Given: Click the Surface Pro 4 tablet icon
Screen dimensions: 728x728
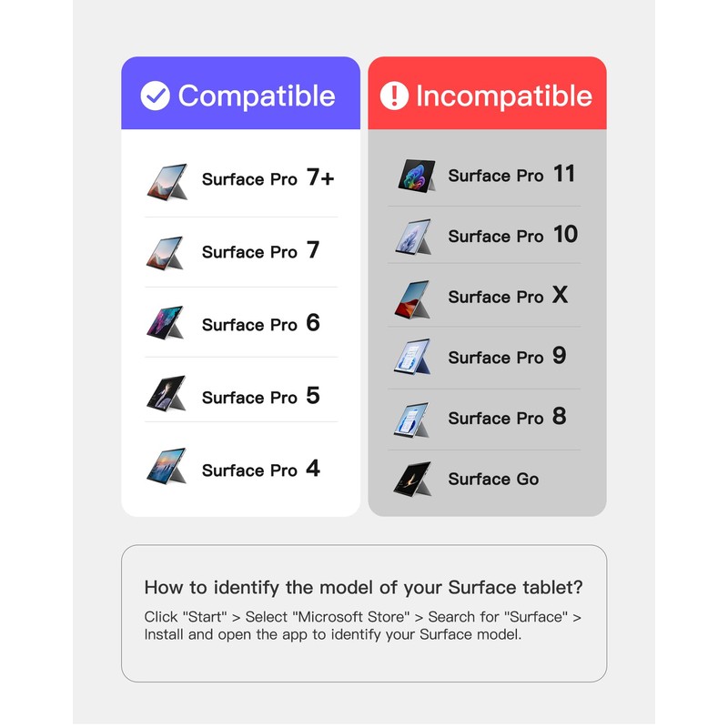Looking at the screenshot, I should (x=167, y=468).
